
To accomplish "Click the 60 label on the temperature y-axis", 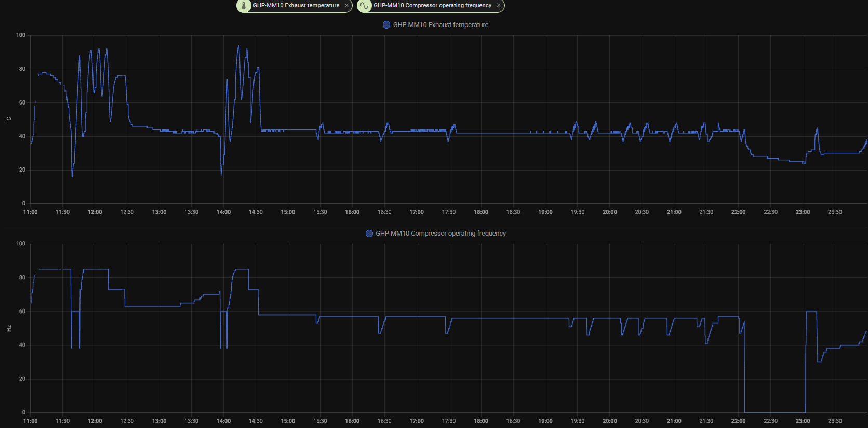I will coord(22,102).
